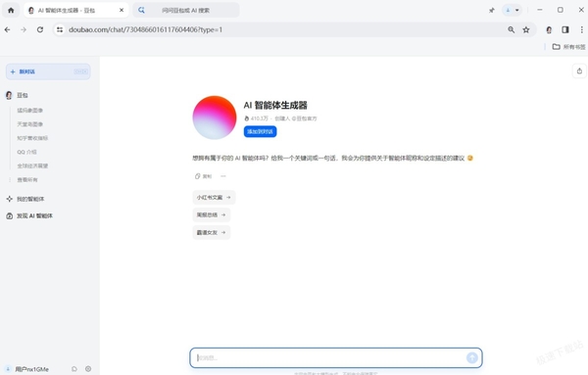Open the 全球经济展望 chat history item

click(x=32, y=165)
